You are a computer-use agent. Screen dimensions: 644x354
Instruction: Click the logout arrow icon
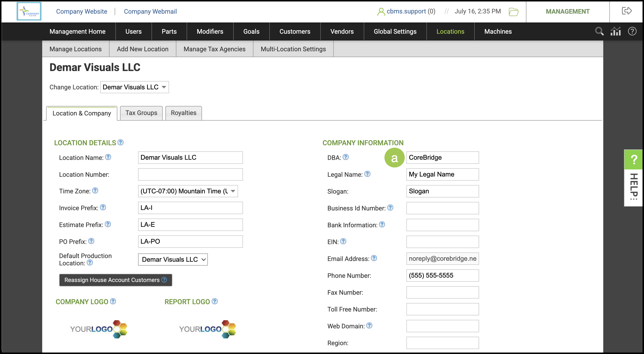(x=626, y=11)
